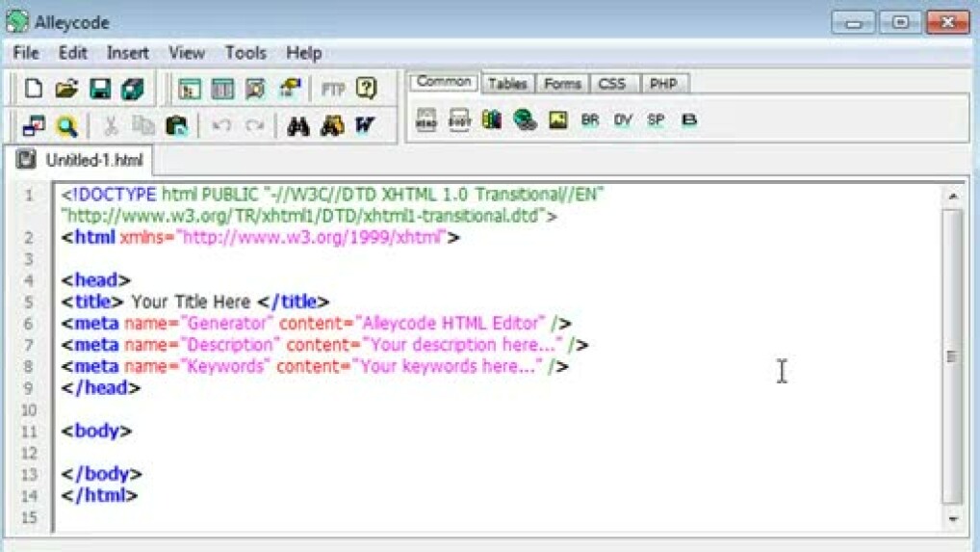Open a file with the folder icon

coord(65,89)
